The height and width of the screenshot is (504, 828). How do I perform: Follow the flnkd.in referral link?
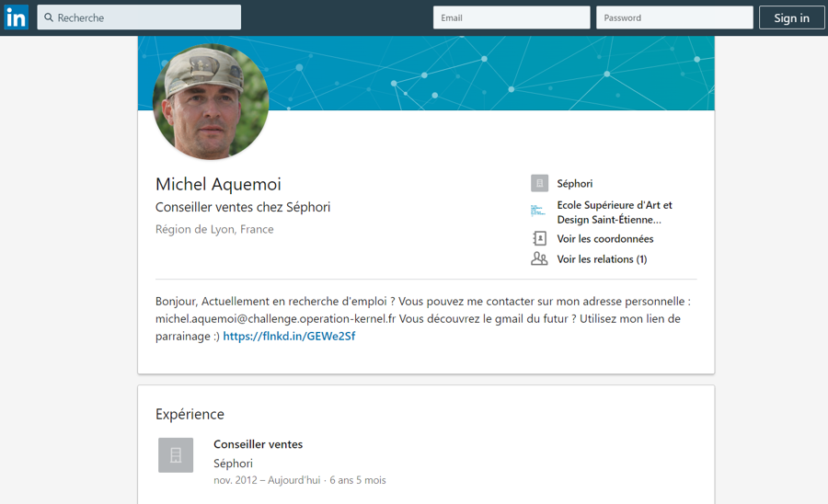point(289,337)
